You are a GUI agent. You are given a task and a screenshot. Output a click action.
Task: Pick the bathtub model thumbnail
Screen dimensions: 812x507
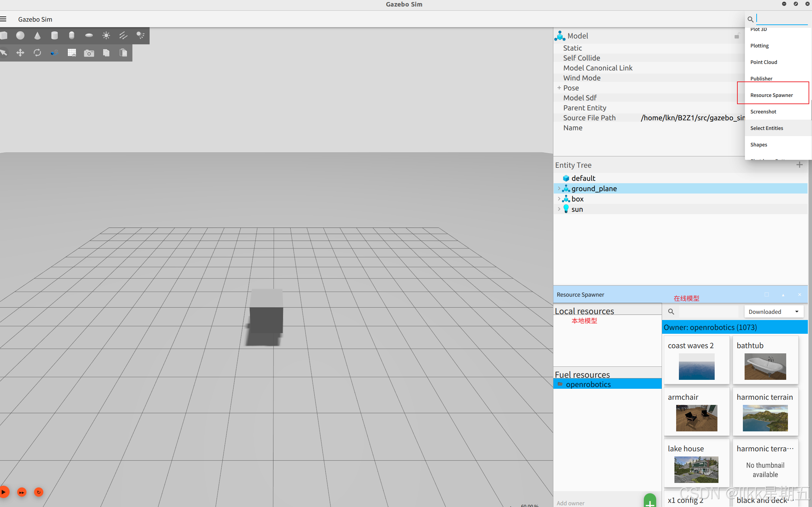point(765,366)
